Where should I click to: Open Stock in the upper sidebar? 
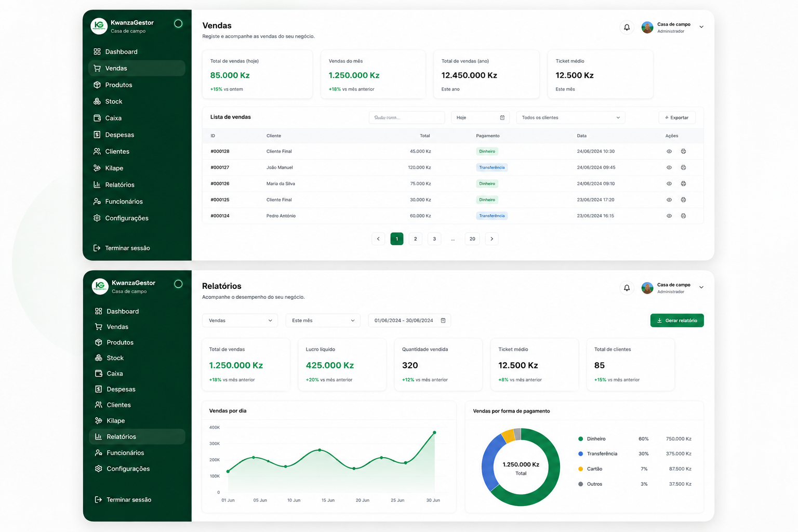point(137,101)
